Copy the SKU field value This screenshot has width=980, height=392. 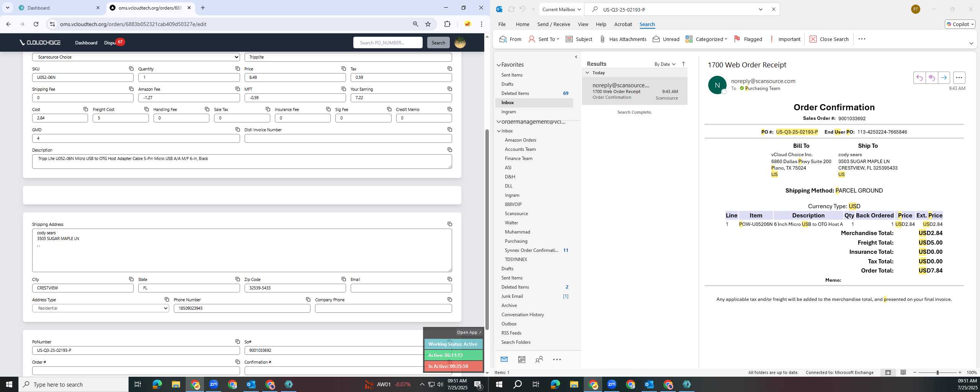click(131, 69)
